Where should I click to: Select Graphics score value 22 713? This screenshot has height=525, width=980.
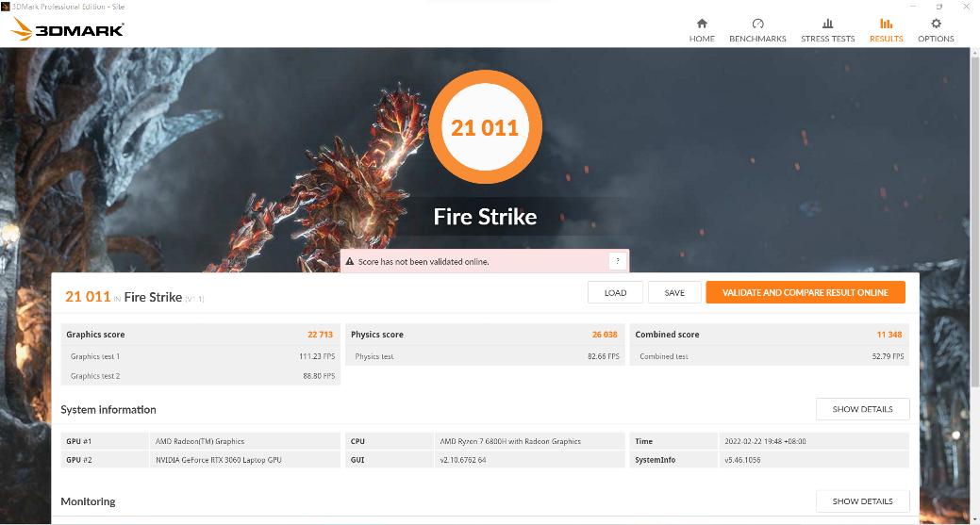[x=320, y=335]
